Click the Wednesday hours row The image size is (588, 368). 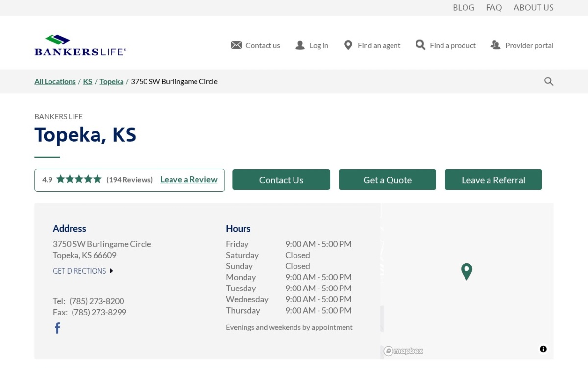click(x=289, y=299)
